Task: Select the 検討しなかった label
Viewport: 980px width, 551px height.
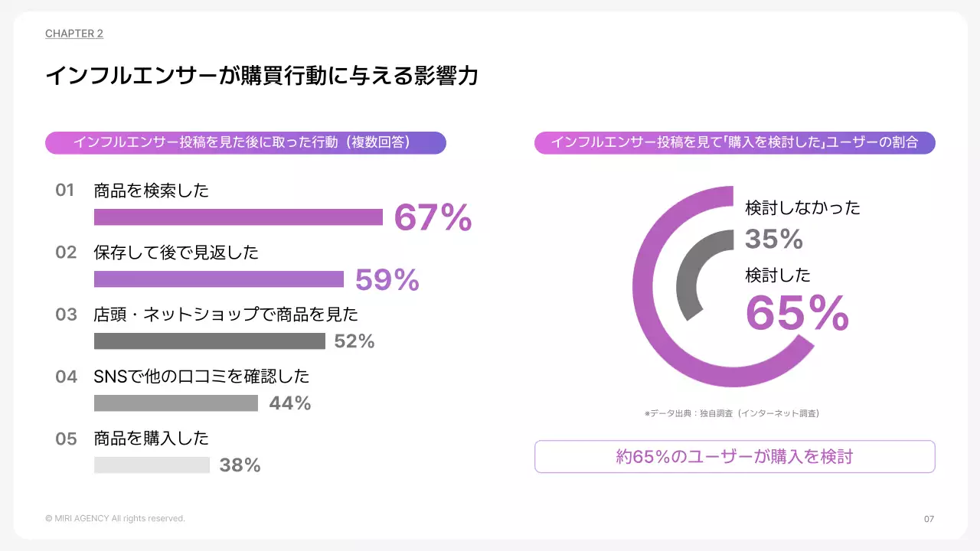Action: [x=803, y=207]
